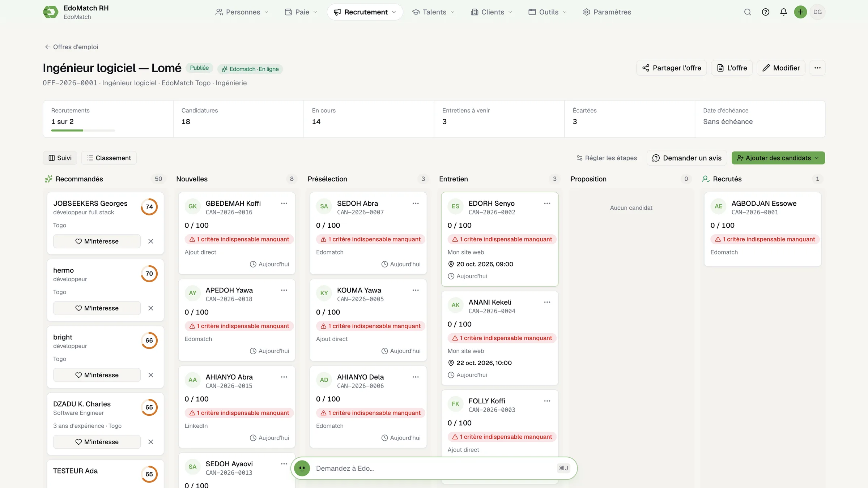The height and width of the screenshot is (488, 868).
Task: Go to Paramètres
Action: [x=607, y=12]
